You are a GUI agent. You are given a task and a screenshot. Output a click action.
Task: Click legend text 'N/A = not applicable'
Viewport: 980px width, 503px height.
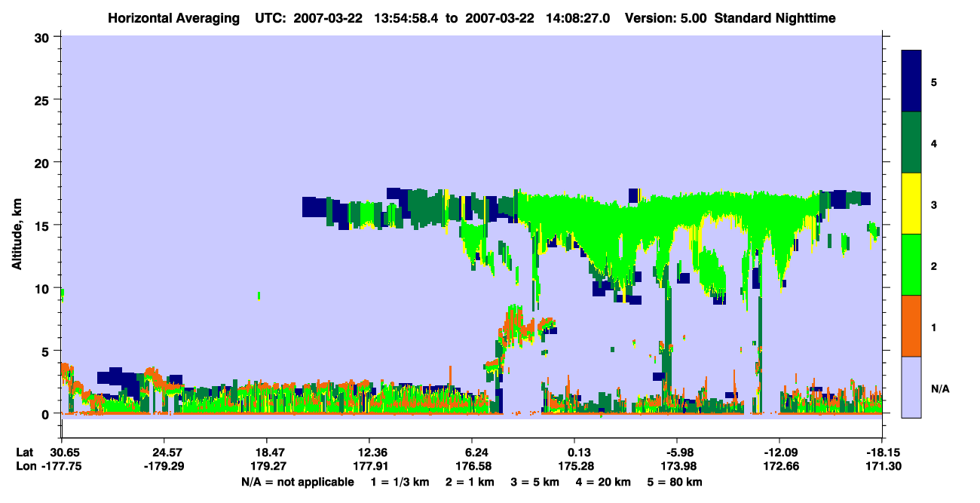(297, 482)
